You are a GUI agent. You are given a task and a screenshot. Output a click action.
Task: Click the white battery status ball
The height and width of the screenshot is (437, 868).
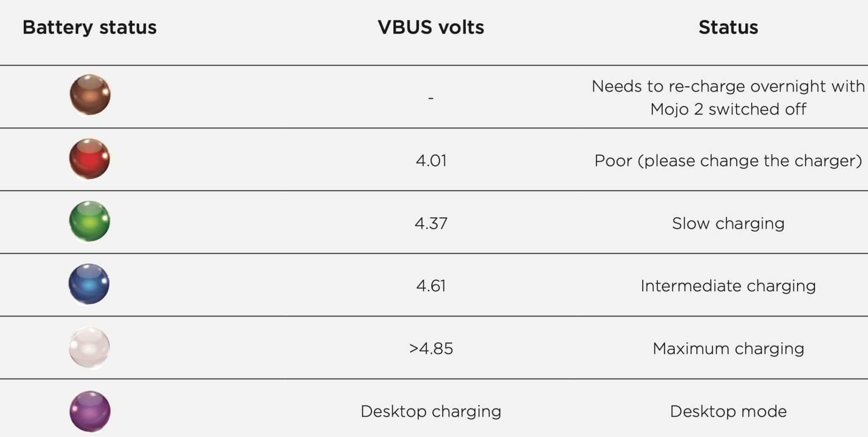click(x=89, y=347)
